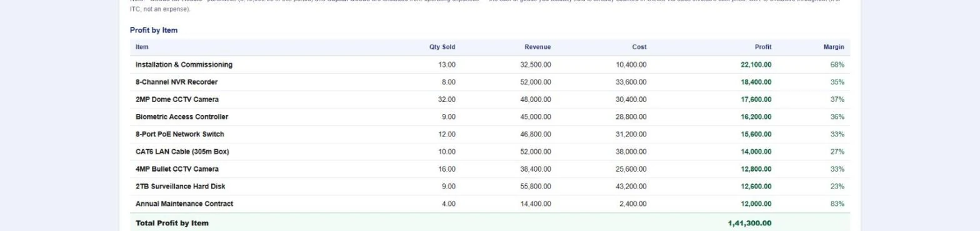Click the 15,600.00 profit for PoE Switch
980x231 pixels.
coord(756,134)
